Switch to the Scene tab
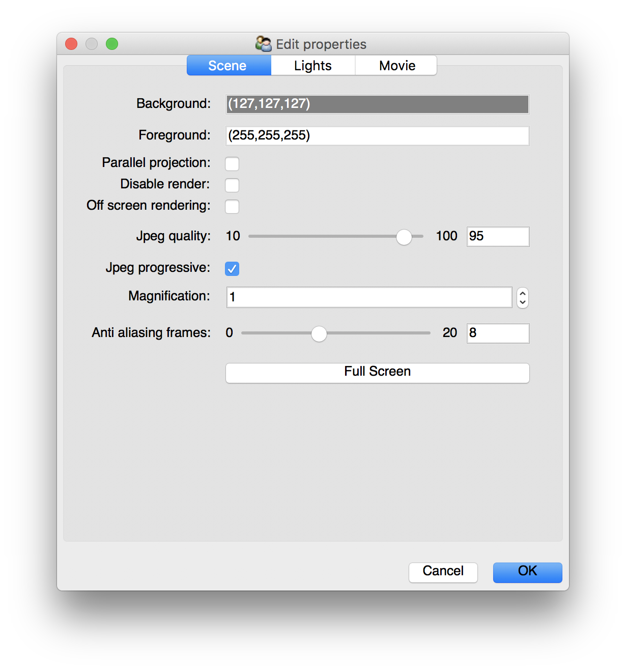626x672 pixels. tap(229, 65)
